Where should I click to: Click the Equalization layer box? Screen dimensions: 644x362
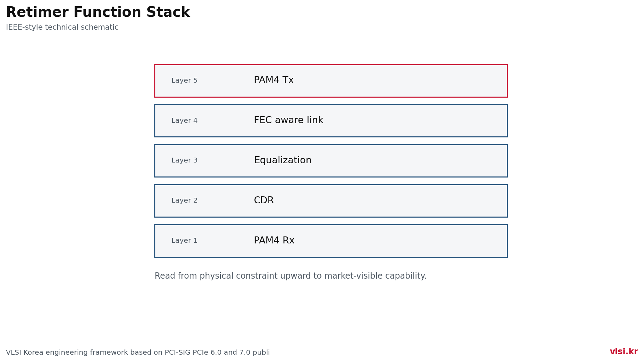pyautogui.click(x=331, y=161)
